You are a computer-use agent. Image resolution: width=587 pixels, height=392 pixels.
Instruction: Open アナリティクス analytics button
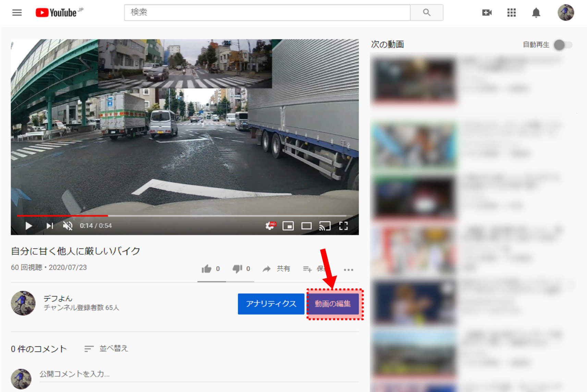[271, 304]
